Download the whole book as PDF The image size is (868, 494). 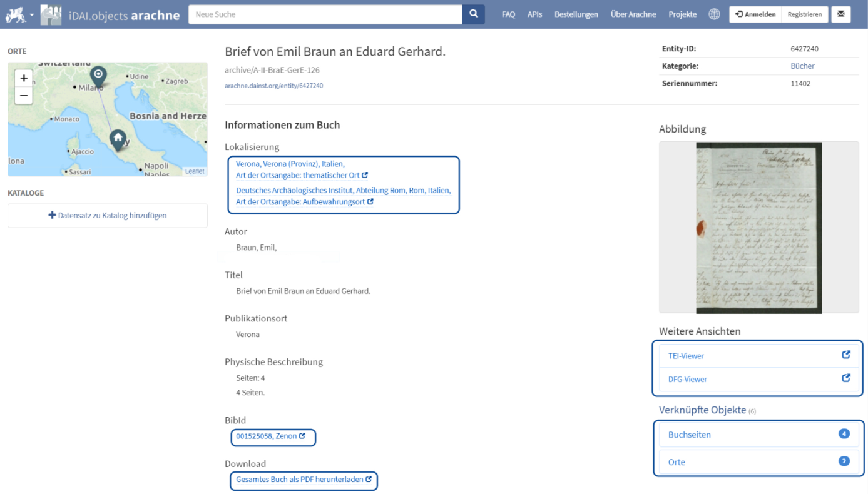(x=304, y=480)
